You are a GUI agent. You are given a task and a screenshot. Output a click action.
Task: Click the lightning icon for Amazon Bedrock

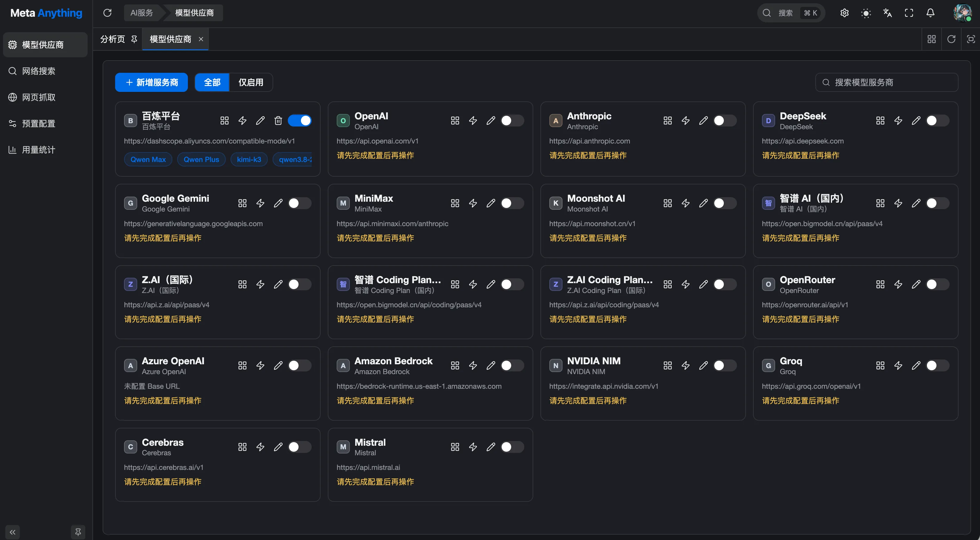(473, 366)
